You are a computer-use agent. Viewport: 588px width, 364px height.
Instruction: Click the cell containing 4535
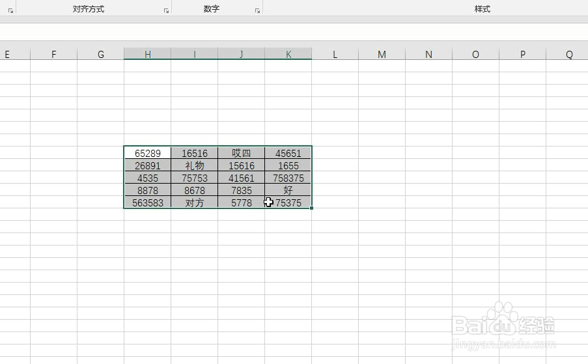point(147,177)
